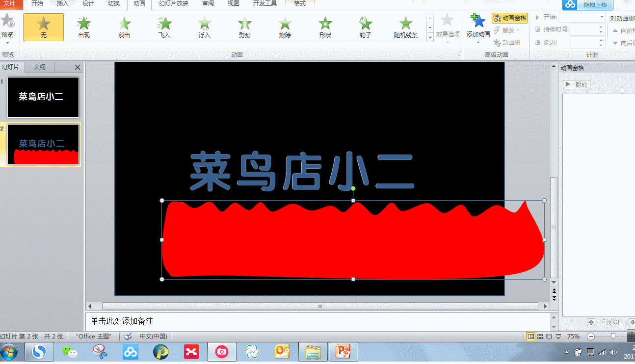
Task: Click the Preview (预览) icon
Action: [x=8, y=22]
